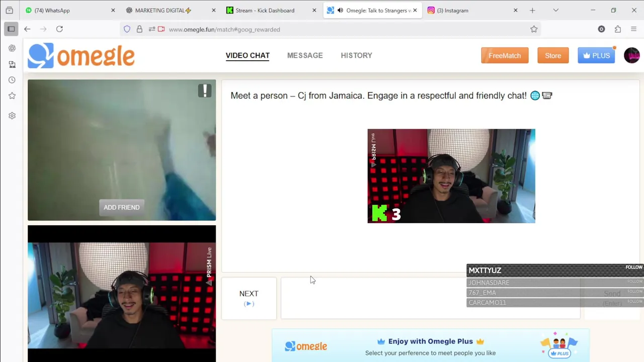Switch to the MARKETING DIGITAL tab
Screen dimensions: 644x362
[171, 10]
